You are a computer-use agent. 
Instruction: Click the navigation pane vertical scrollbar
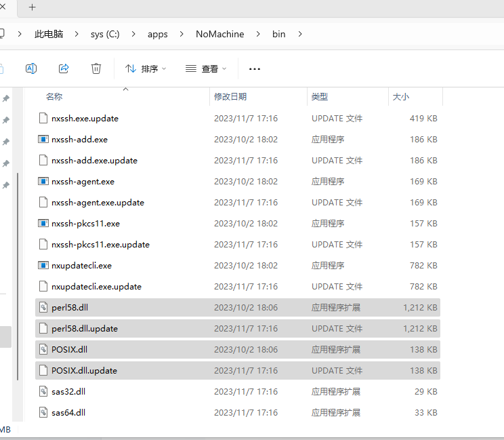click(x=18, y=277)
